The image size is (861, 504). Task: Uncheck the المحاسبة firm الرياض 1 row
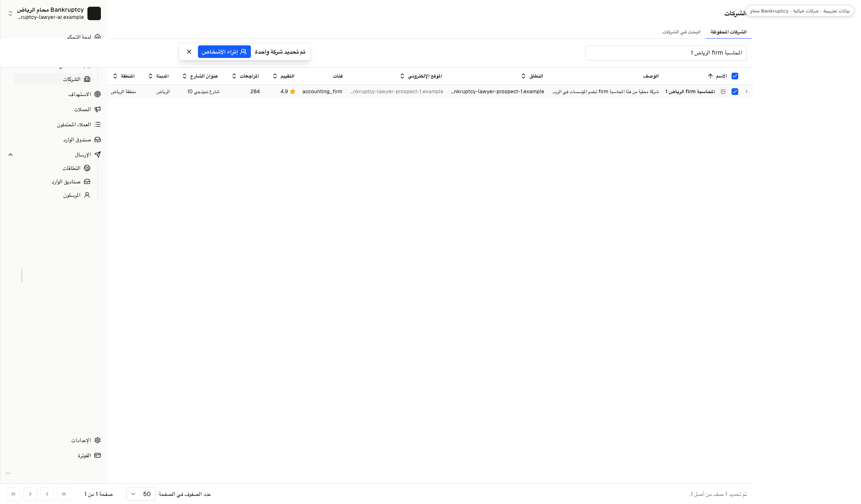click(x=735, y=92)
